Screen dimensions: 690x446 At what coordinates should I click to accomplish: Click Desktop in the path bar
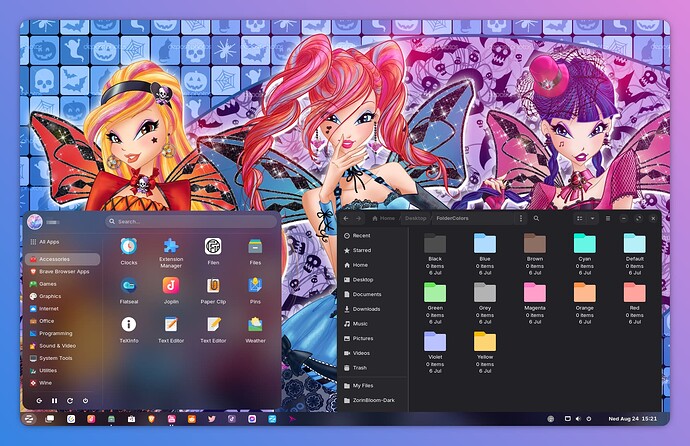415,218
